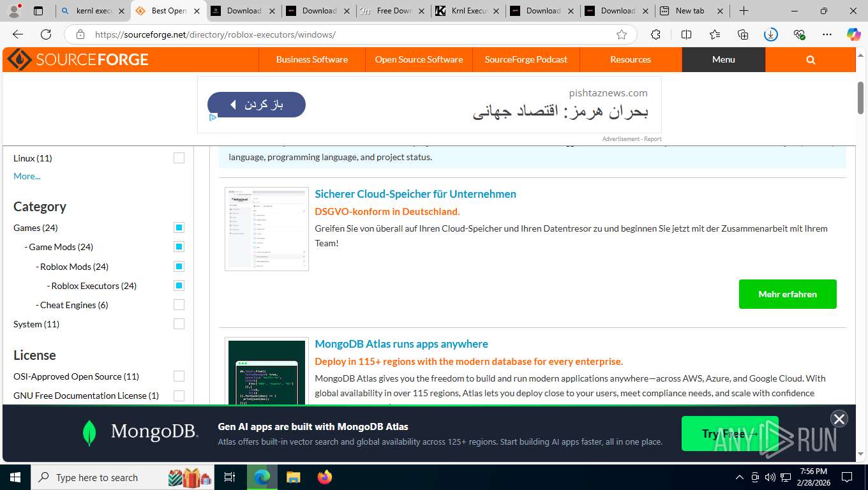The width and height of the screenshot is (868, 490).
Task: Open the Collections icon
Action: (743, 34)
